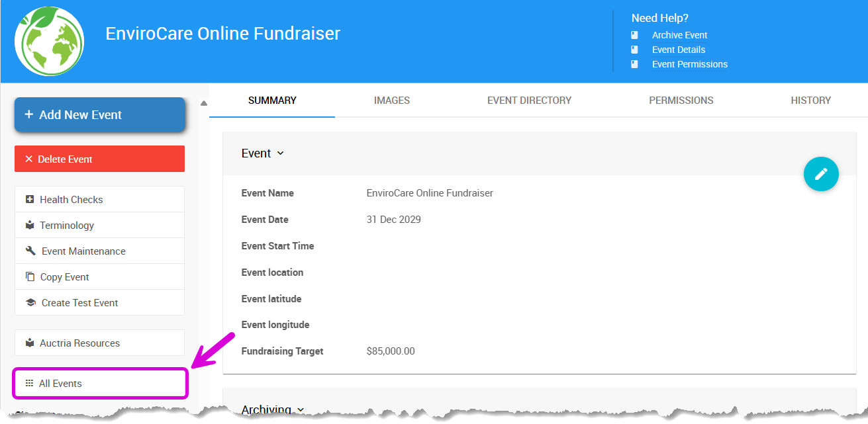Open the Event Permissions help link

pos(689,64)
